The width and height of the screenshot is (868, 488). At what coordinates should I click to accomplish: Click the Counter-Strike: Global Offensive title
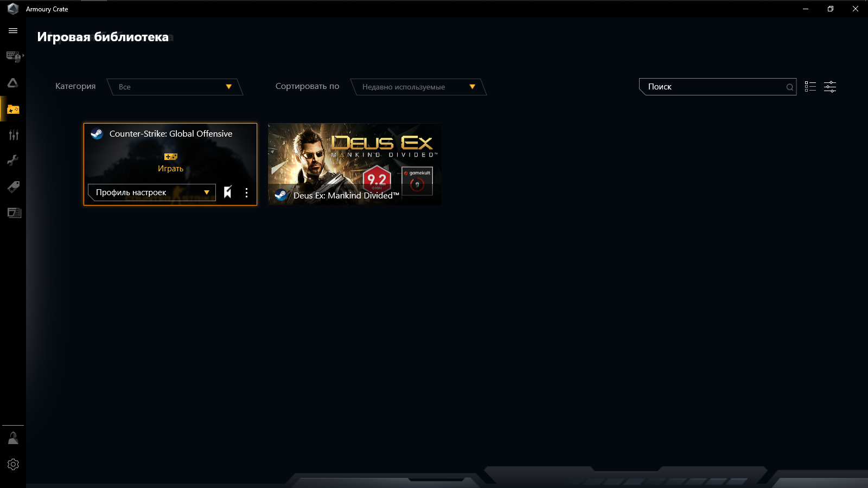(171, 134)
